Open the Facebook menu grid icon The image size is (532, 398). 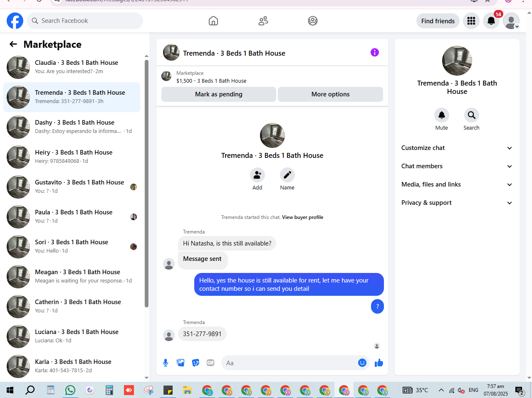click(471, 21)
